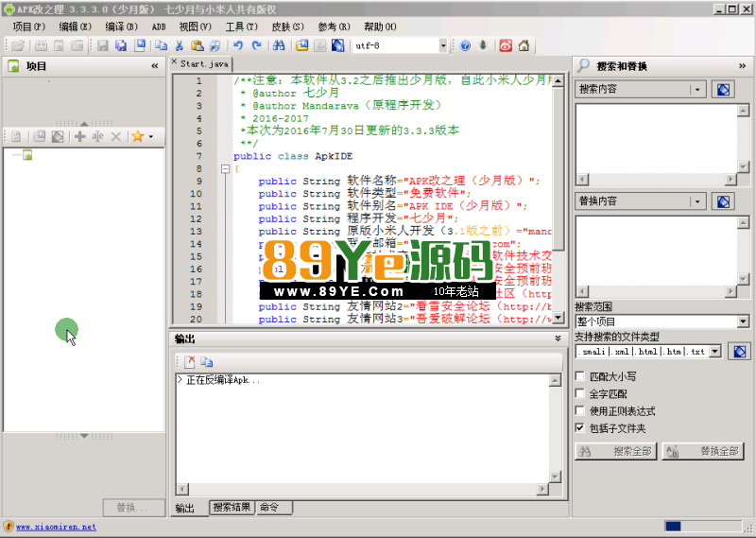Open the utf-8 encoding dropdown
Screen dimensions: 756x538
point(443,45)
